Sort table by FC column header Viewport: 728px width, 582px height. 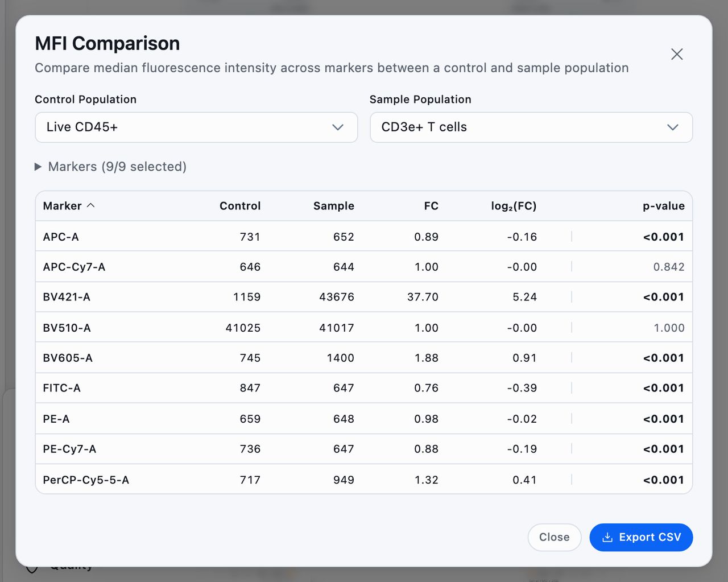tap(431, 206)
